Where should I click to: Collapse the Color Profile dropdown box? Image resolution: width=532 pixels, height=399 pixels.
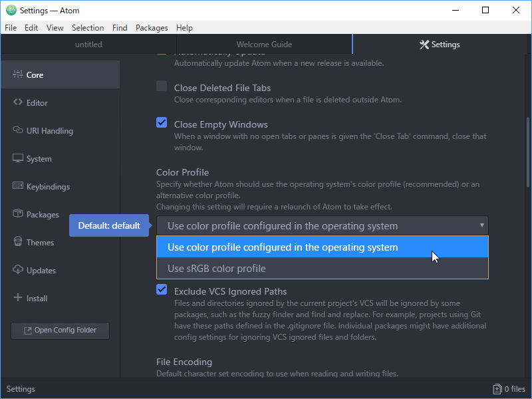point(323,226)
